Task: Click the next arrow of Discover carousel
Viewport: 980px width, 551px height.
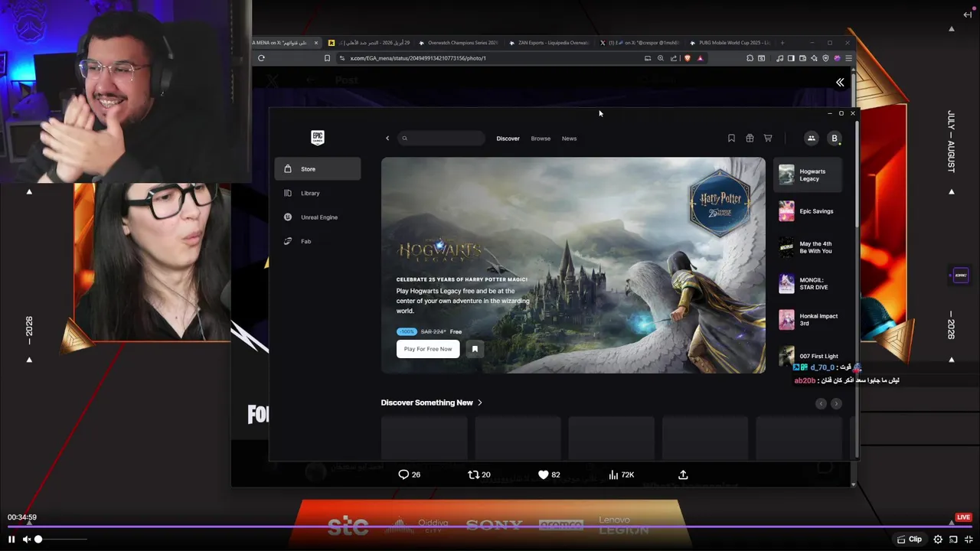Action: pos(836,403)
